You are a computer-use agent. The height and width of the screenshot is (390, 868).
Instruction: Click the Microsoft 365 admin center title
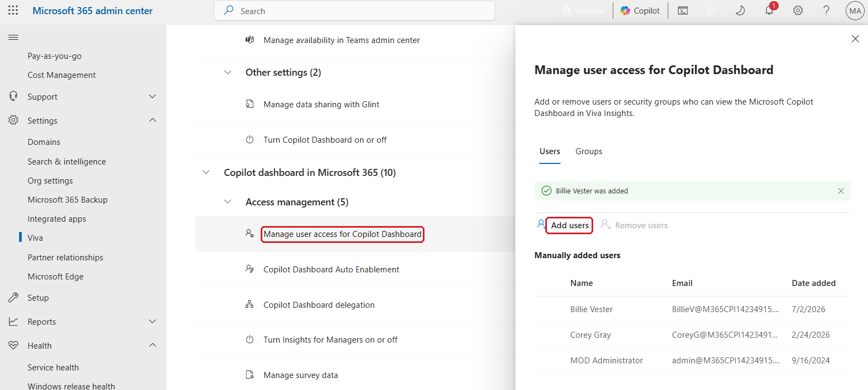coord(93,11)
